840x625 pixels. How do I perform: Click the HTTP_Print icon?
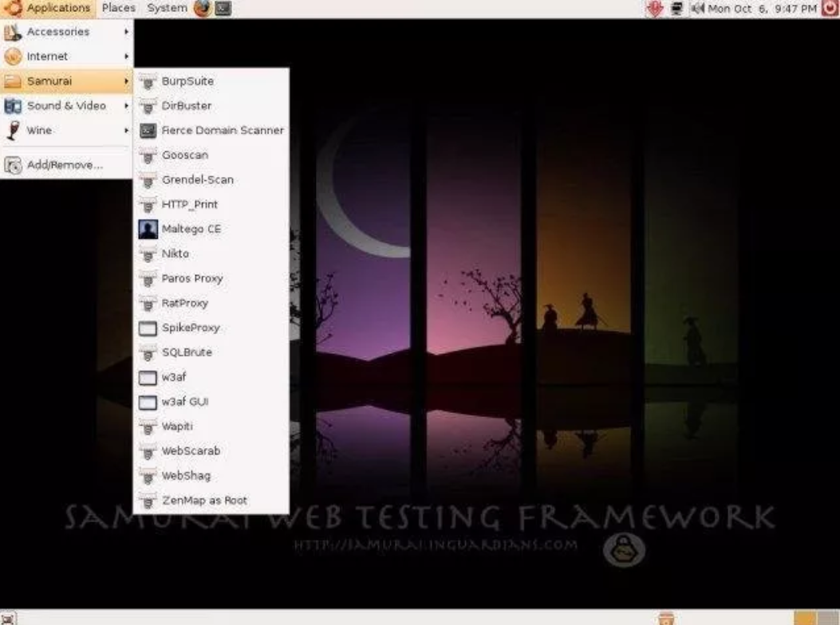pos(148,205)
